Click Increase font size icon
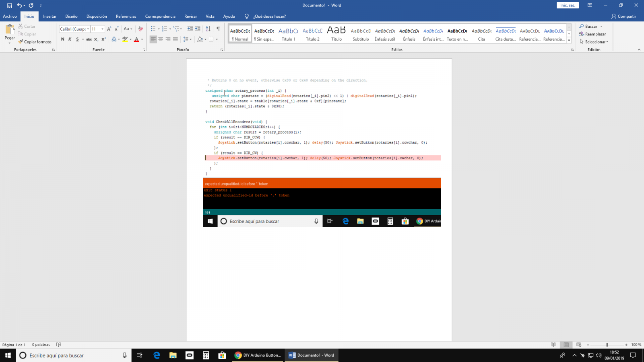The height and width of the screenshot is (362, 644). tap(109, 29)
